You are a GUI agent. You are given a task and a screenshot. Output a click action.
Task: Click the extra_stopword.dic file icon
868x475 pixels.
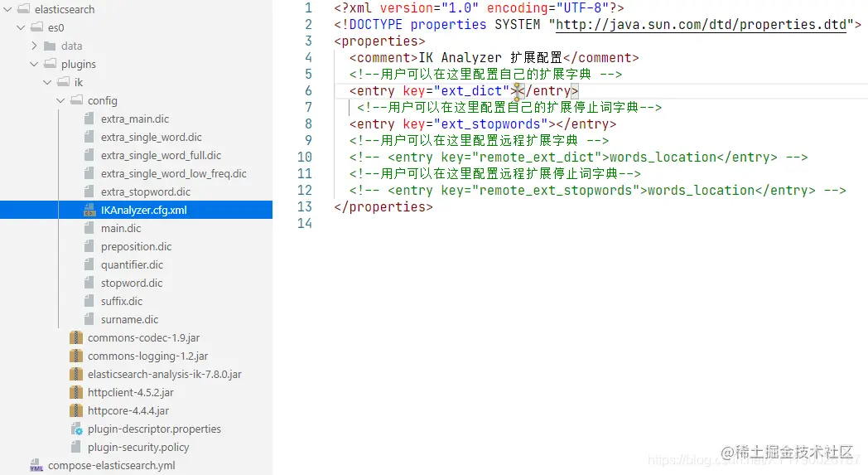(x=89, y=191)
